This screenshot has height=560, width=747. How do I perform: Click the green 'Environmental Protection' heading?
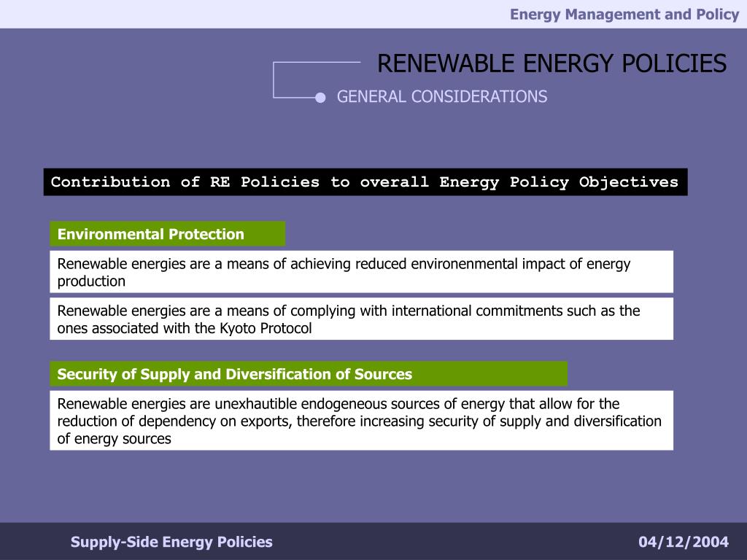[x=168, y=234]
